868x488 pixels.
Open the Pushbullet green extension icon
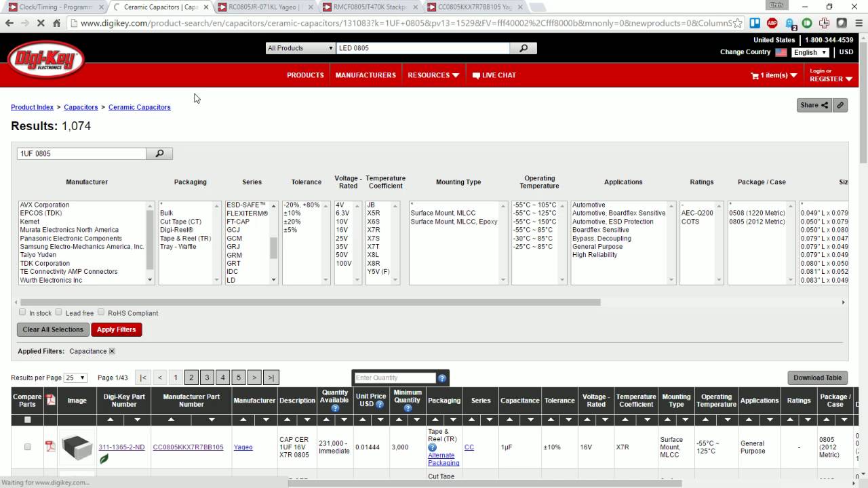pos(807,22)
